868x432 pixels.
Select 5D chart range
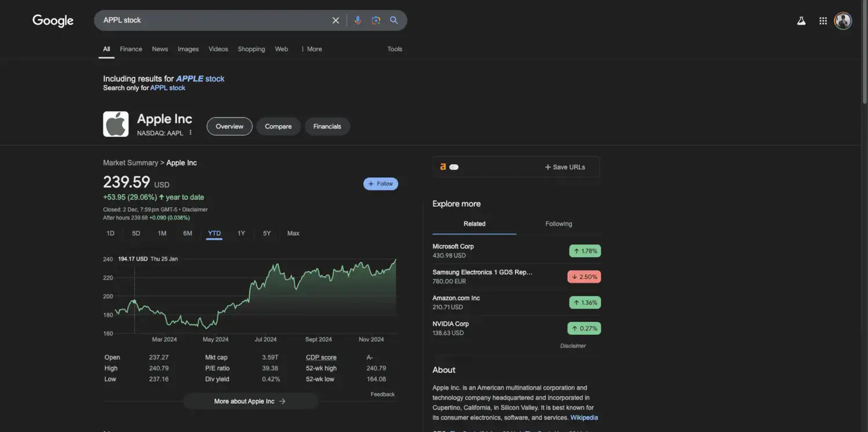136,233
